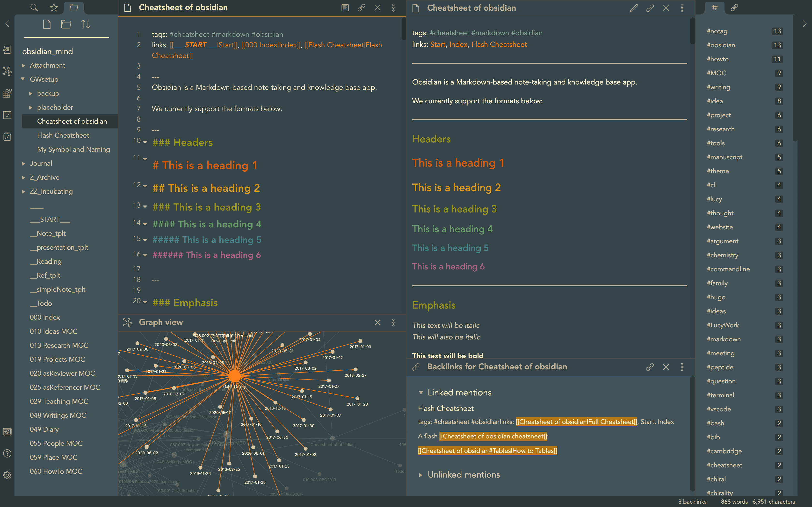Switch to the backlinks tab in right sidebar

coord(734,7)
